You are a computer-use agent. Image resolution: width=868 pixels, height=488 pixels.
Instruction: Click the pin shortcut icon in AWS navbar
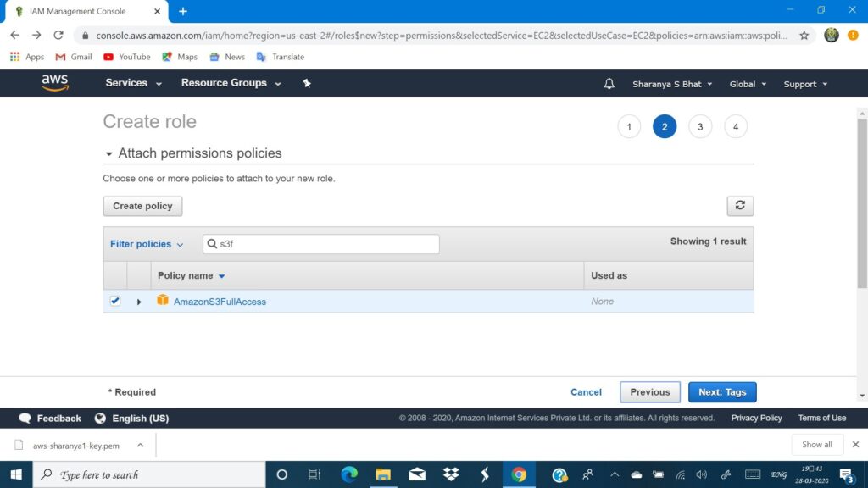click(307, 83)
